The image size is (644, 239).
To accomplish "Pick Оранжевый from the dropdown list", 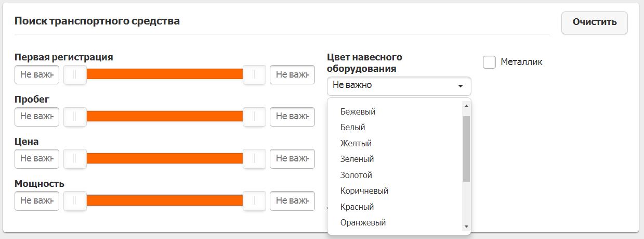I will pyautogui.click(x=363, y=222).
